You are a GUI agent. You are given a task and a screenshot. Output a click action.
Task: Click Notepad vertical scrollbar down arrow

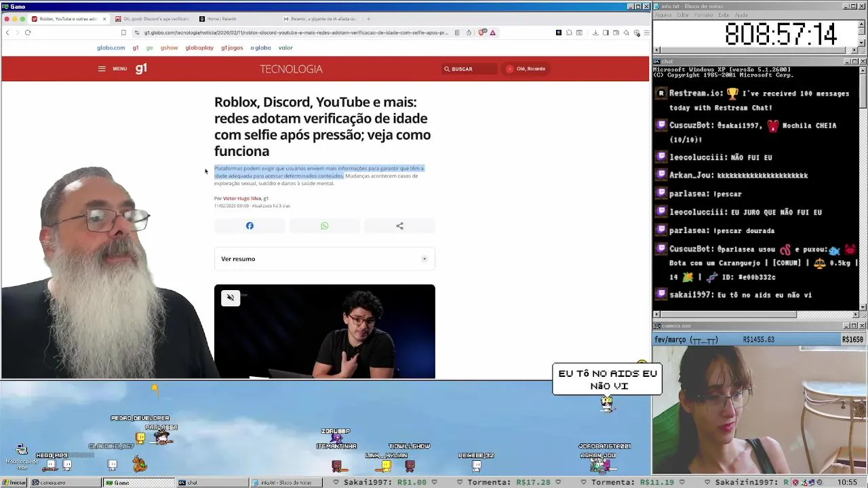pyautogui.click(x=862, y=43)
